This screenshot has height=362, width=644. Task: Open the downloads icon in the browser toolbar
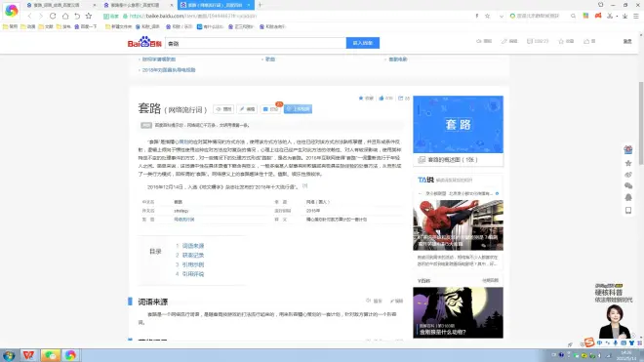624,16
